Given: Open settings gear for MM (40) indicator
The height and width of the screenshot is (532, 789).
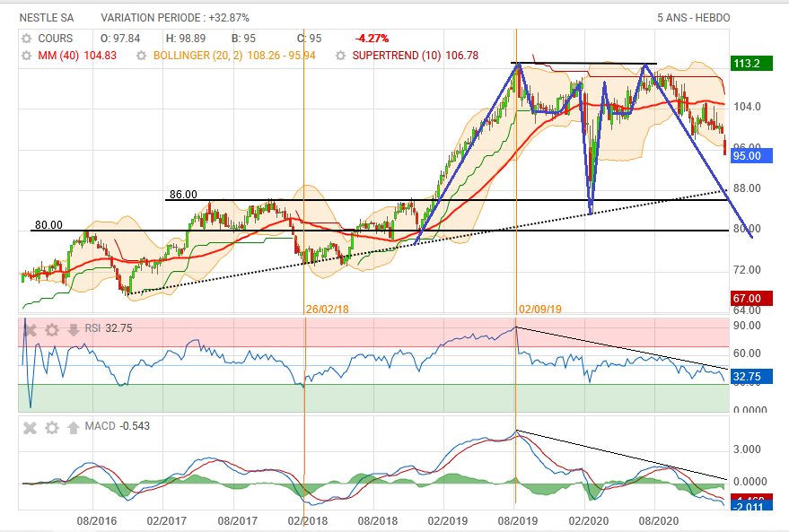Looking at the screenshot, I should (x=26, y=56).
